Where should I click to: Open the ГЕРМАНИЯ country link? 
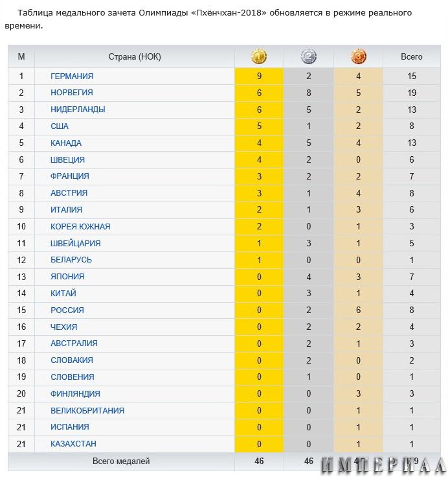[x=72, y=76]
